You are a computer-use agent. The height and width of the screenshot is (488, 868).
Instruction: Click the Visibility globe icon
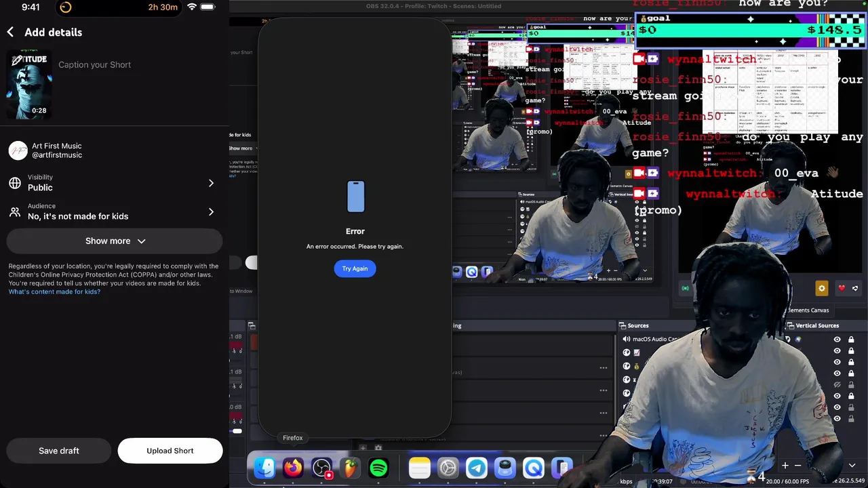tap(15, 183)
